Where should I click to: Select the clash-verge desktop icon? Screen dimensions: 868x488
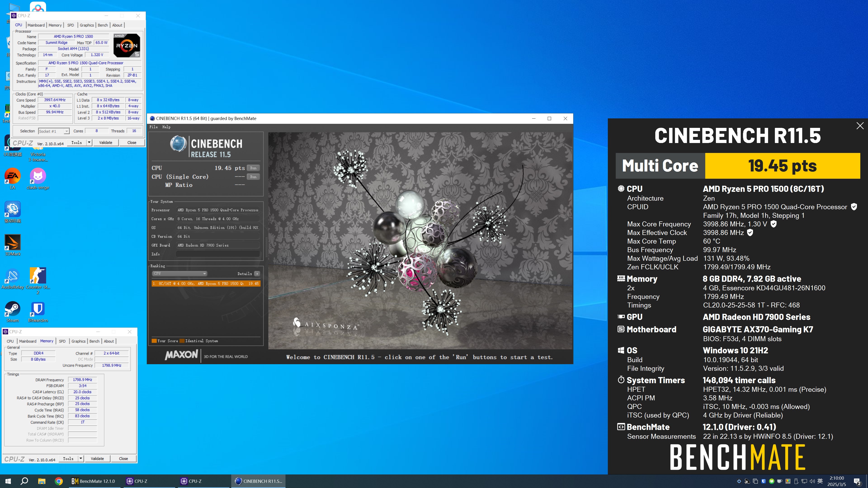pyautogui.click(x=38, y=178)
